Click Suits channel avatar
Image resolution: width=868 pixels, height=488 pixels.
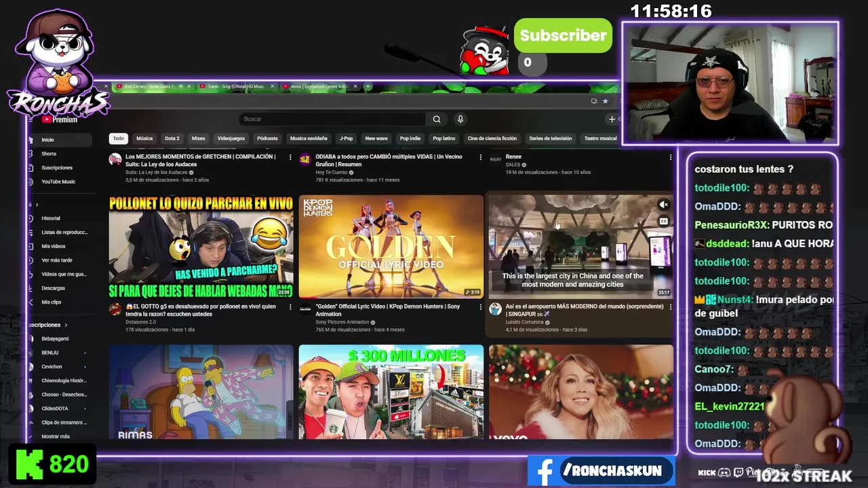click(x=115, y=160)
